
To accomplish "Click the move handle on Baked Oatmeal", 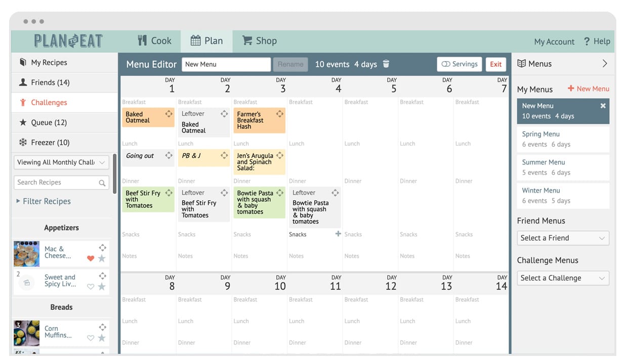I will coord(169,114).
